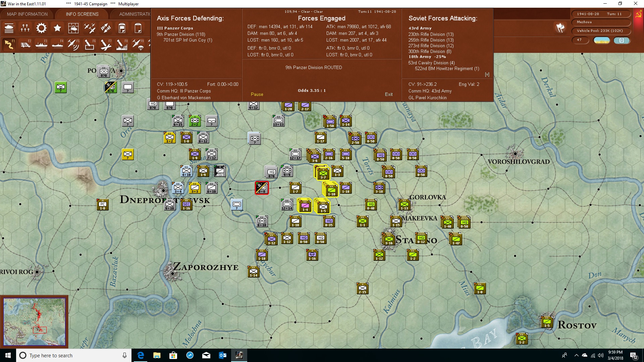644x362 pixels.
Task: Expand Soviet forces list with [v] arrow
Action: [x=487, y=74]
